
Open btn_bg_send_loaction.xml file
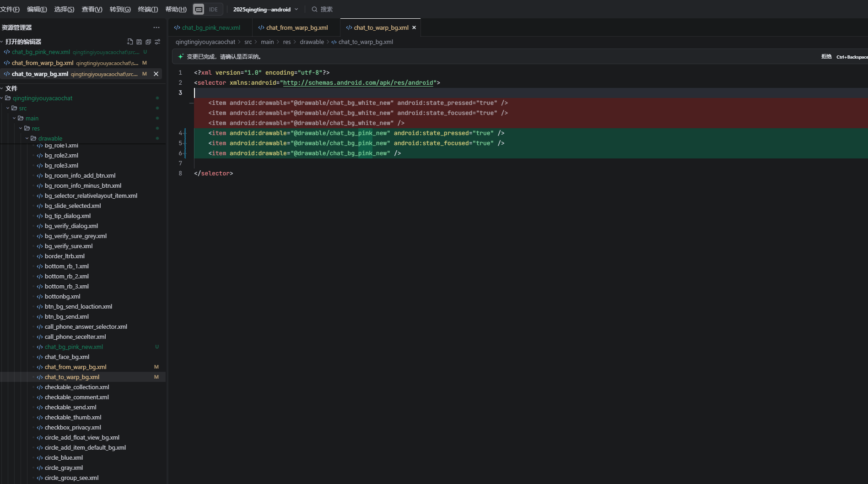pos(78,306)
